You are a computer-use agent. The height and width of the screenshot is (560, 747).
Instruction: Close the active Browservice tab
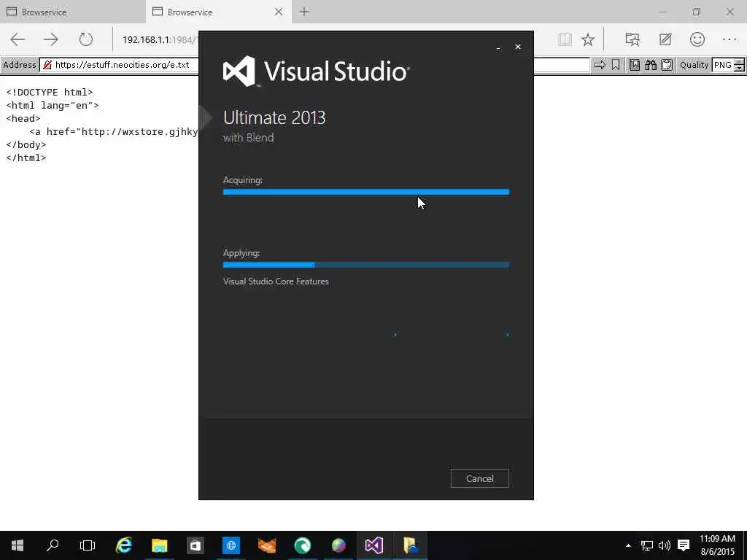[279, 12]
